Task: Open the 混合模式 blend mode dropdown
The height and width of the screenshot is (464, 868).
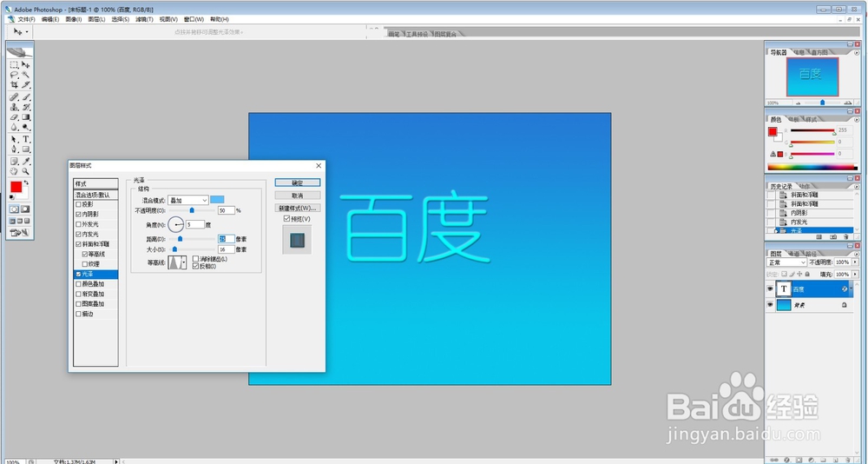Action: (188, 200)
